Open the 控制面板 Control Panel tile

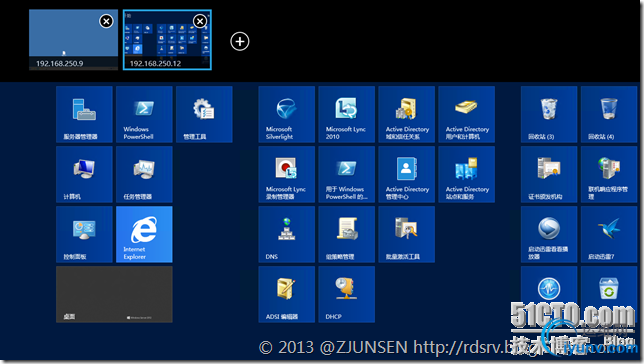[84, 234]
